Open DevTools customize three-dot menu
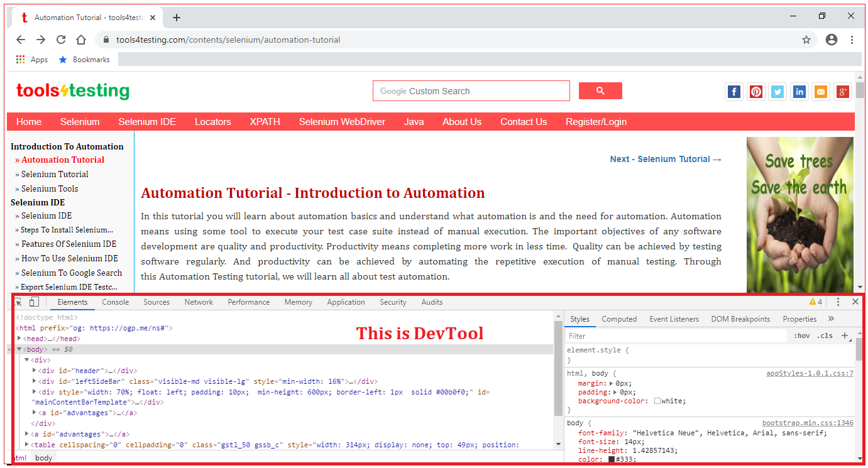Image resolution: width=868 pixels, height=468 pixels. pos(838,302)
